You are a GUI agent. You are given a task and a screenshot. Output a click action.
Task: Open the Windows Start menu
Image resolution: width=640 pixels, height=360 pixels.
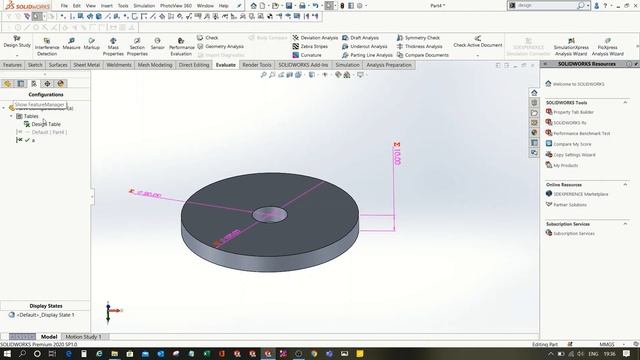click(x=7, y=354)
